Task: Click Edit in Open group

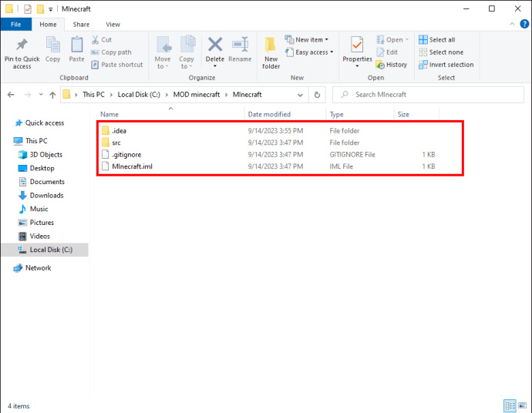Action: click(x=387, y=52)
